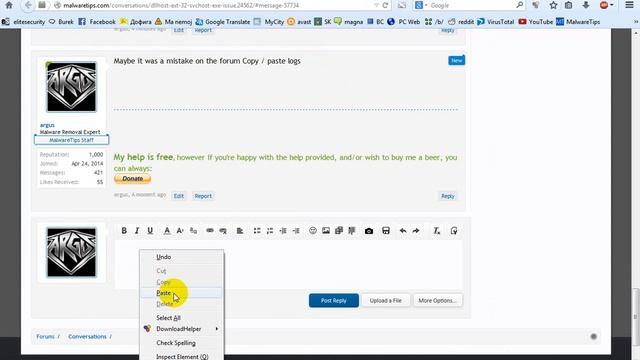Image resolution: width=640 pixels, height=360 pixels.
Task: Insert a link via the editor toolbar
Action: point(210,231)
